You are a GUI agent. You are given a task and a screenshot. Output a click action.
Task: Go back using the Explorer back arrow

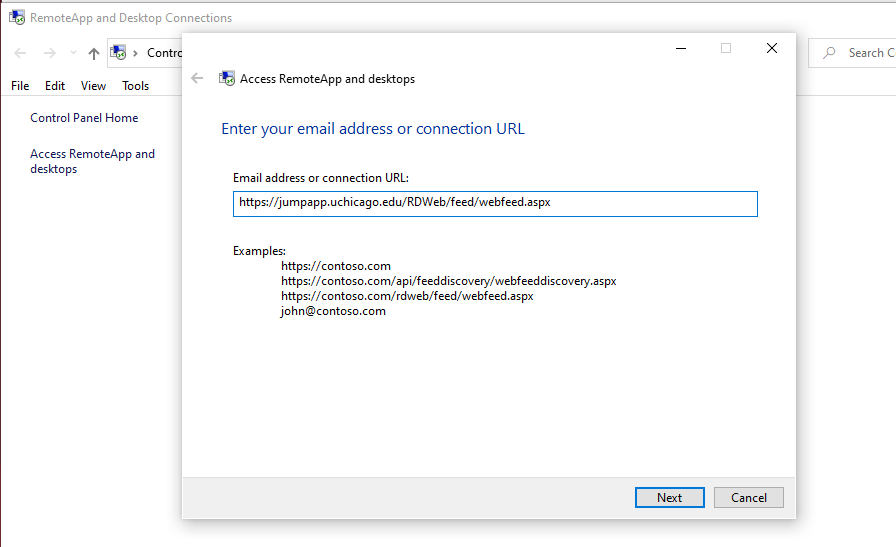click(20, 53)
